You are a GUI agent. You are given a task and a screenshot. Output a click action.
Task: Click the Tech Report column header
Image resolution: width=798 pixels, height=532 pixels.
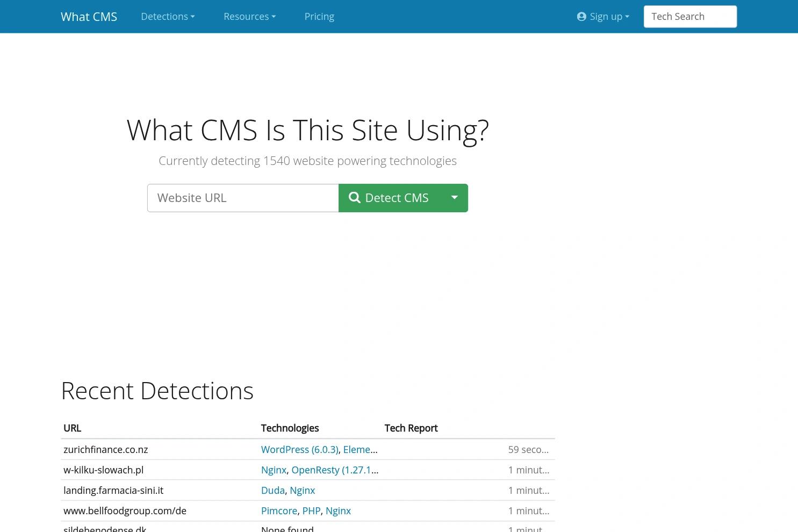pyautogui.click(x=411, y=428)
